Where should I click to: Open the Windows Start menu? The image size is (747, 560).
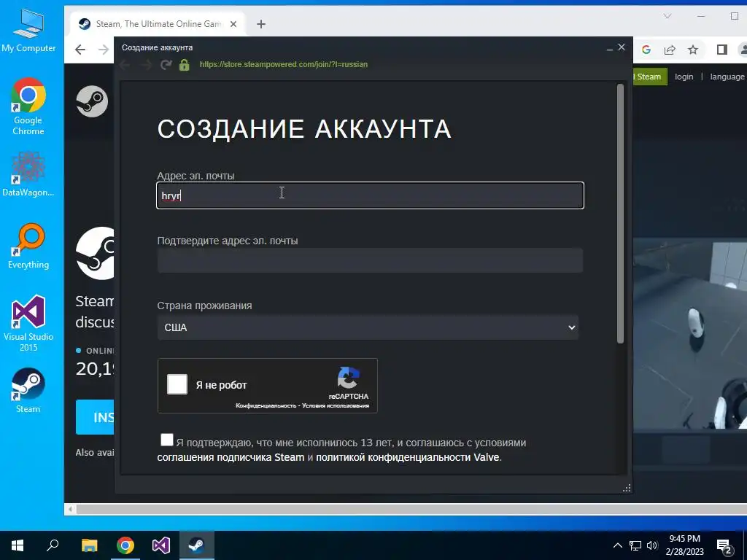18,545
